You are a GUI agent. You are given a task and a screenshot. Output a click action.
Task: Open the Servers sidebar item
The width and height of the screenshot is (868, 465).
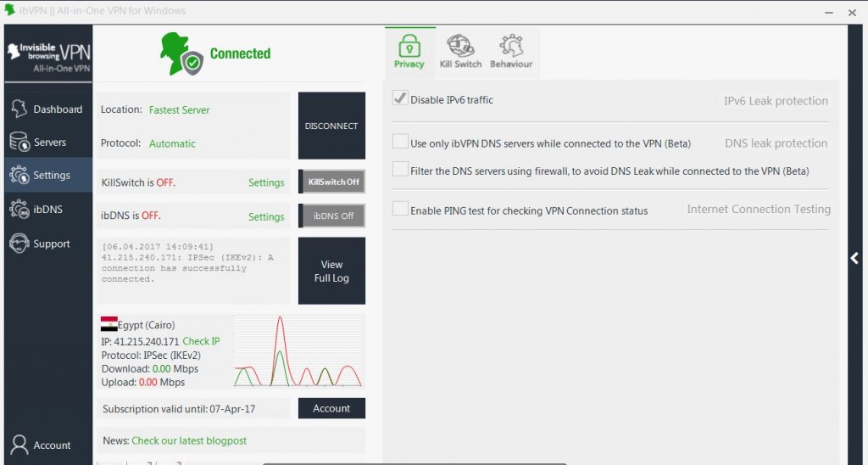tap(48, 142)
